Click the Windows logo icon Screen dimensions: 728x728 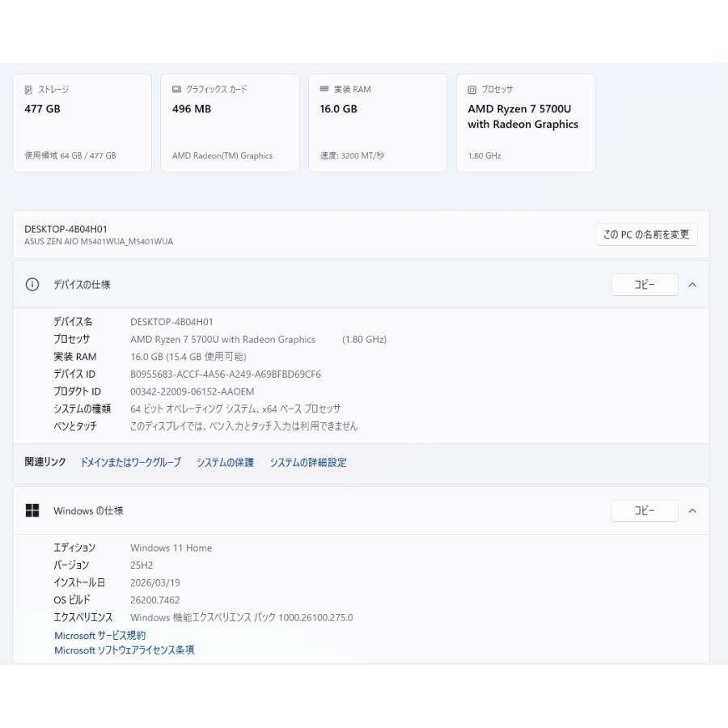pos(32,510)
